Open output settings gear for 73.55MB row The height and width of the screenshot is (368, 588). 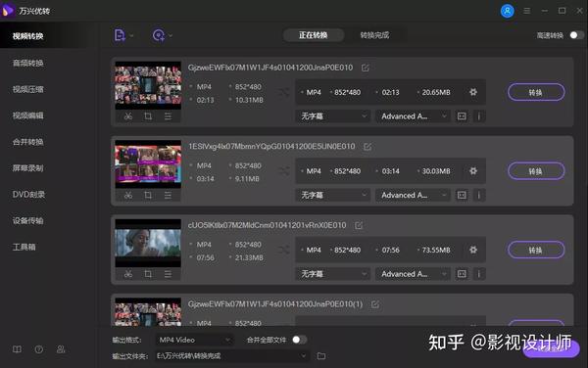pos(473,250)
